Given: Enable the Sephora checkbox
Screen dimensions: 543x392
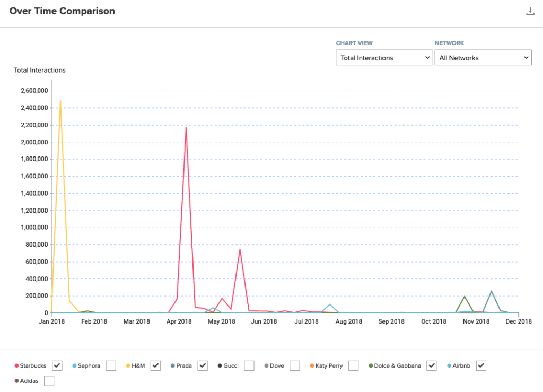Looking at the screenshot, I should (111, 365).
